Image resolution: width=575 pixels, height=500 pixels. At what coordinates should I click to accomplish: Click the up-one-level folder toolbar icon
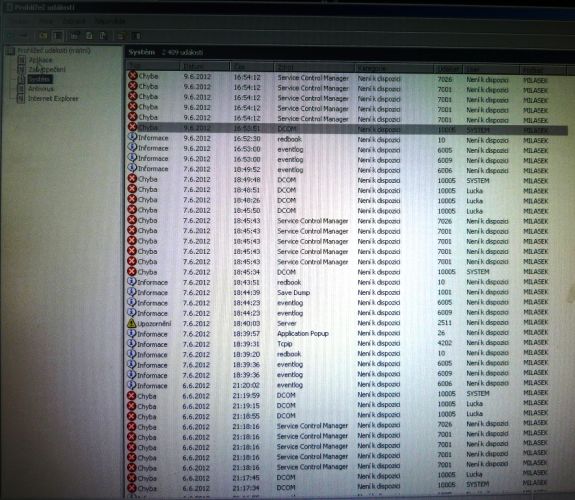pyautogui.click(x=43, y=36)
